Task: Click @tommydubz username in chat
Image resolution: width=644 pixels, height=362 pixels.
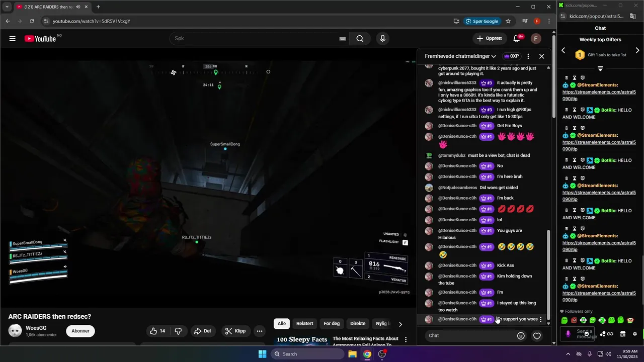Action: click(x=452, y=155)
